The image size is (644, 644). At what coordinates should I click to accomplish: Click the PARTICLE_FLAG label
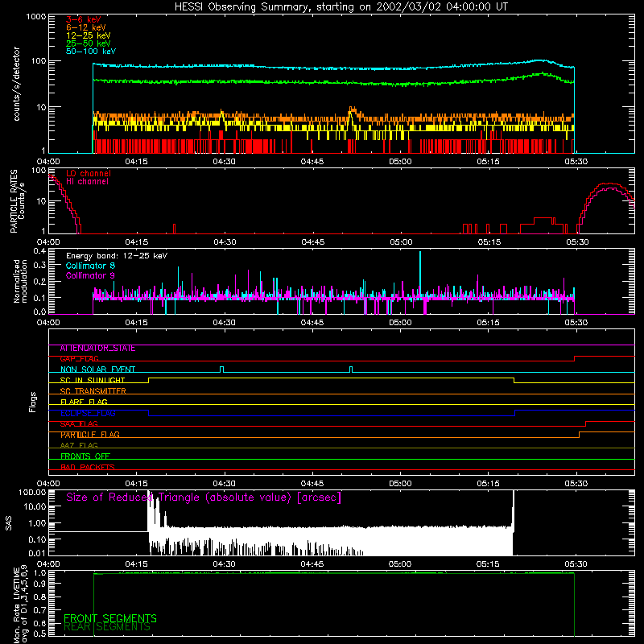[90, 435]
